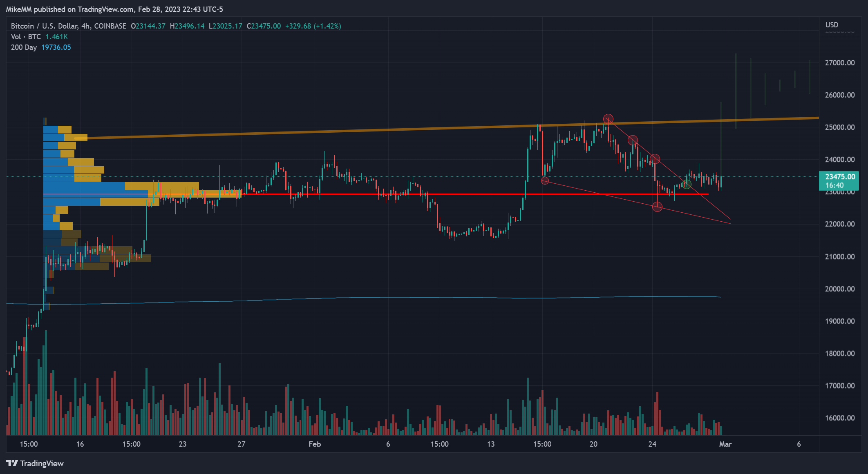Click the 20000.00 price axis label
The image size is (868, 474).
pos(840,289)
